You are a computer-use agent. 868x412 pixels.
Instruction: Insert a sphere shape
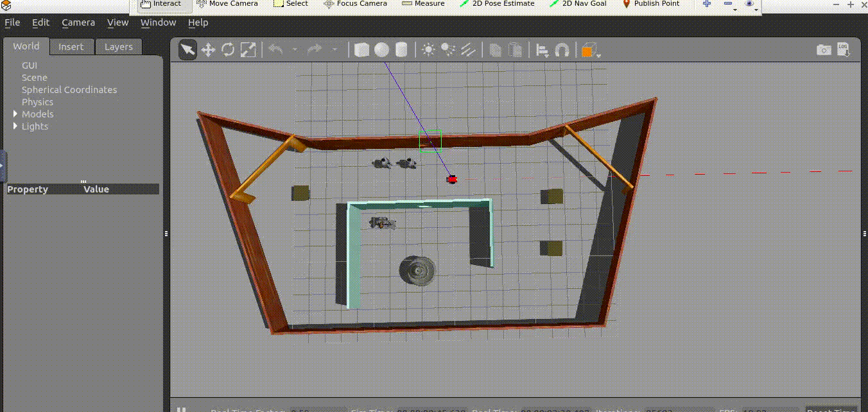(x=381, y=50)
